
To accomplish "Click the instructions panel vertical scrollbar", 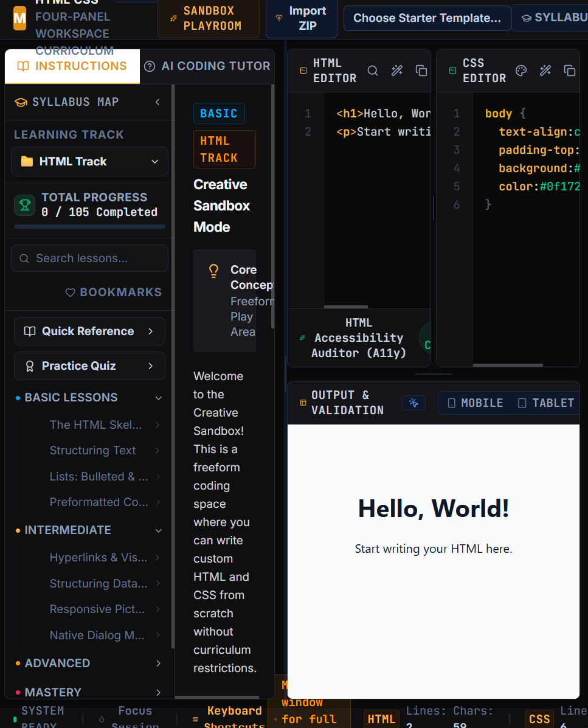I will click(273, 207).
